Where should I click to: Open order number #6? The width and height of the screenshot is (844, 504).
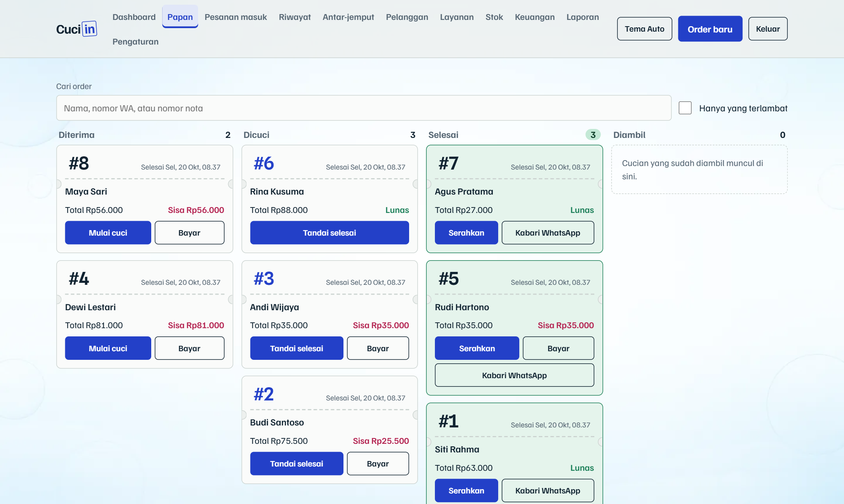[264, 163]
